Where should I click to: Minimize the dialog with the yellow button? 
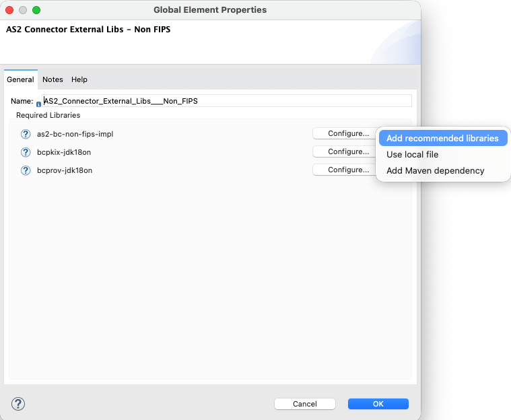coord(23,10)
